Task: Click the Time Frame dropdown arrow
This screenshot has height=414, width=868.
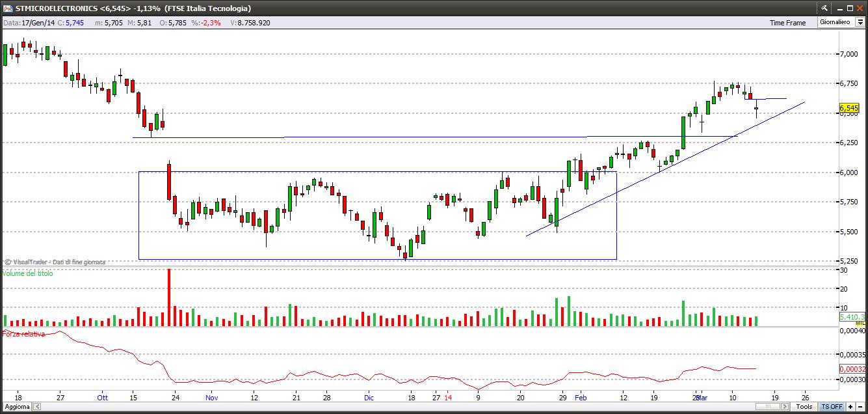Action: [x=860, y=22]
